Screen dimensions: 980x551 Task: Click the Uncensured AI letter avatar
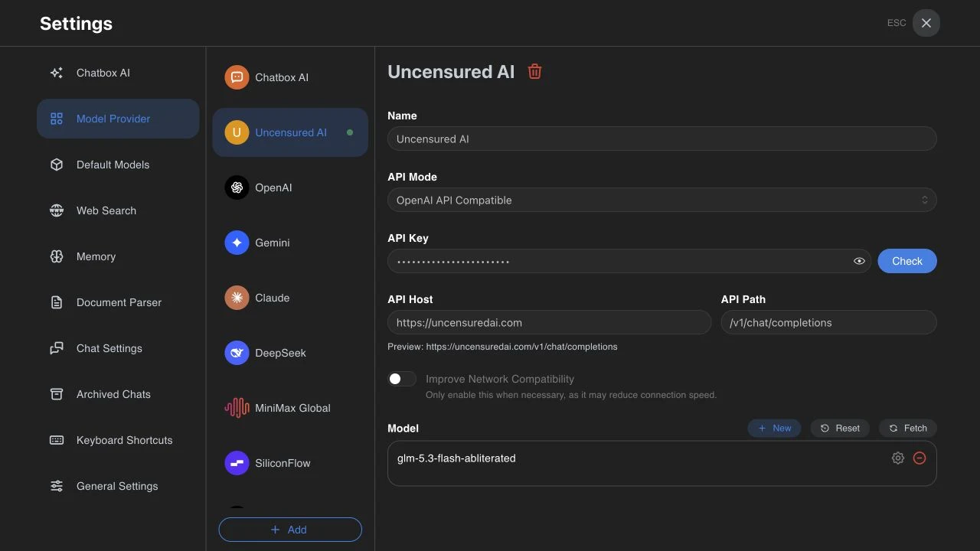pyautogui.click(x=237, y=132)
